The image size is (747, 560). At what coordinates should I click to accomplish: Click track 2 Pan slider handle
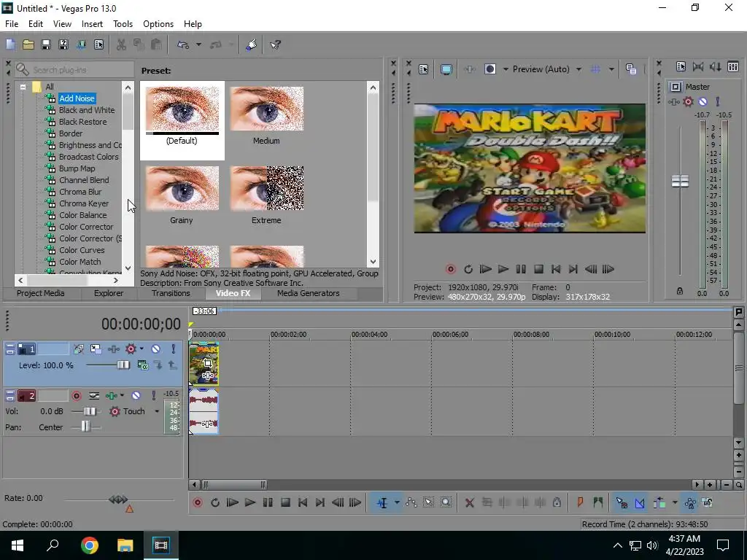click(85, 427)
